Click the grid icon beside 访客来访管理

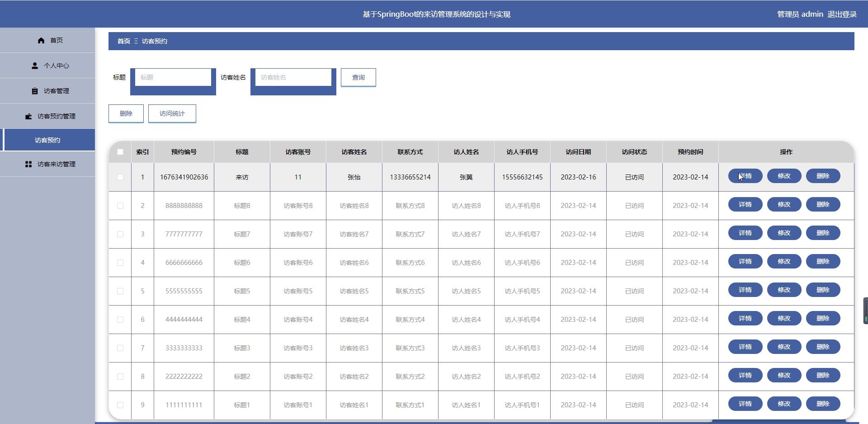click(28, 164)
